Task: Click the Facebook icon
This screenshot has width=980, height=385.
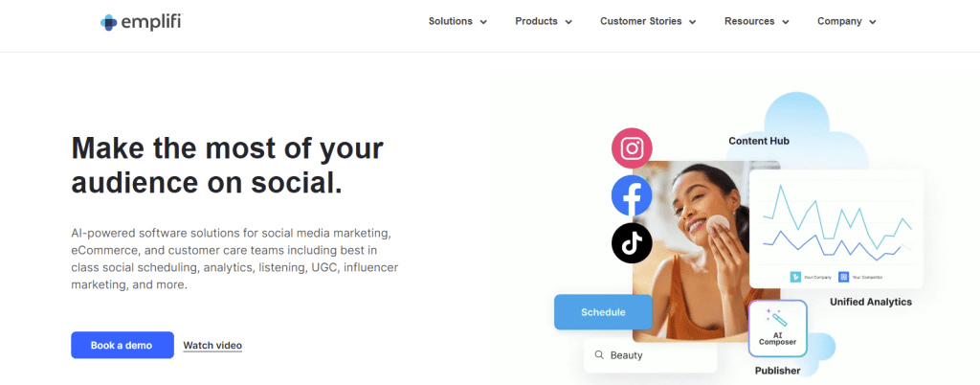Action: pos(632,196)
